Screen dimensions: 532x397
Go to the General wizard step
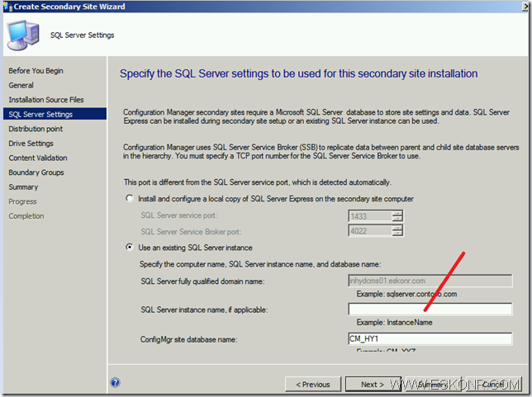[21, 85]
